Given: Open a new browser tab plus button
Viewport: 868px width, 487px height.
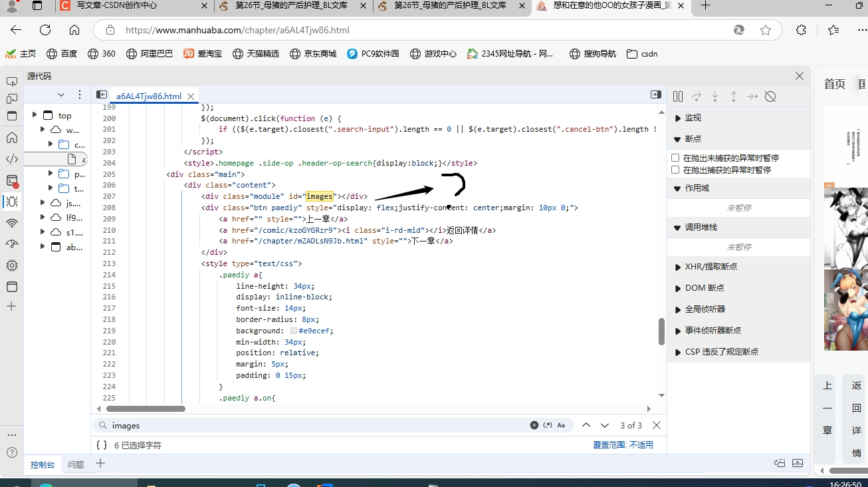Looking at the screenshot, I should coord(705,5).
